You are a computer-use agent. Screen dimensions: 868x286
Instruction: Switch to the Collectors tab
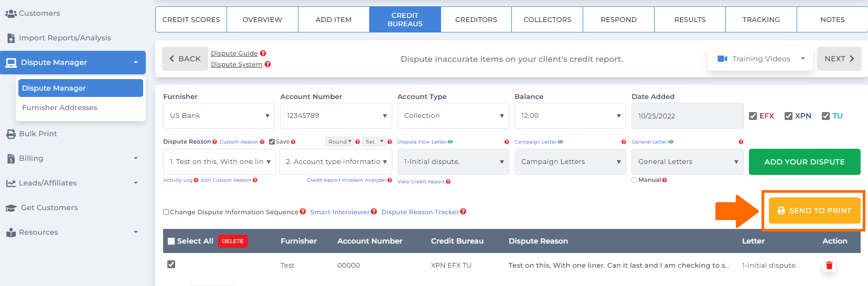pyautogui.click(x=548, y=19)
